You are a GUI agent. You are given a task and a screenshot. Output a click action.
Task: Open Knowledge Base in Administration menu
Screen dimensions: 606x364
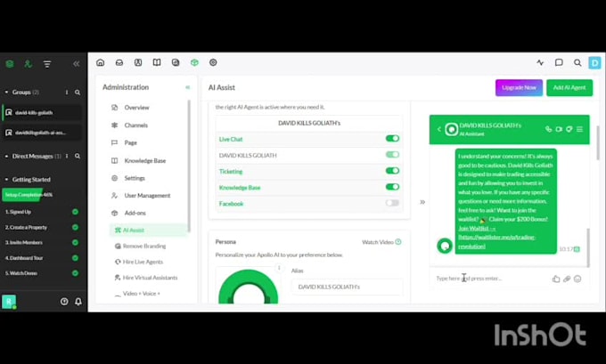point(147,160)
